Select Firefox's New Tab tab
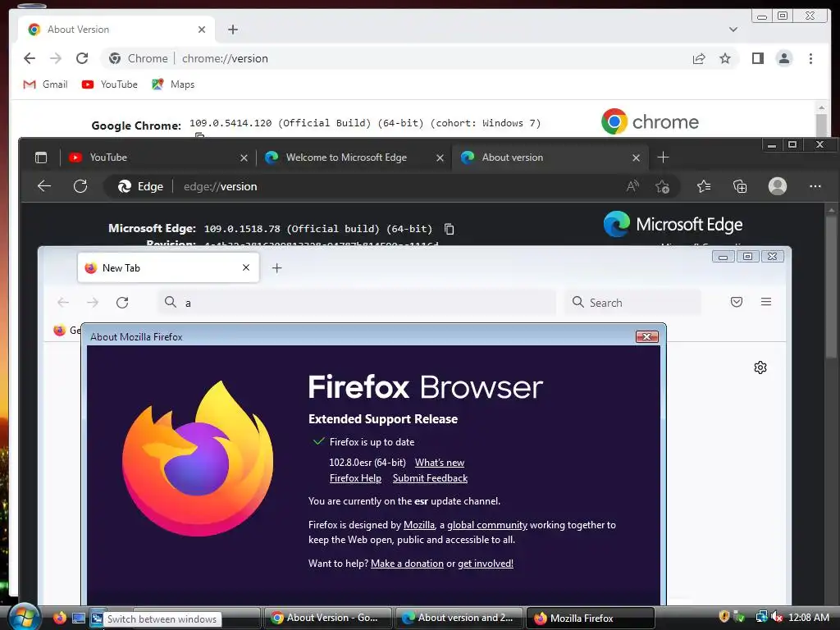840x630 pixels. [168, 268]
